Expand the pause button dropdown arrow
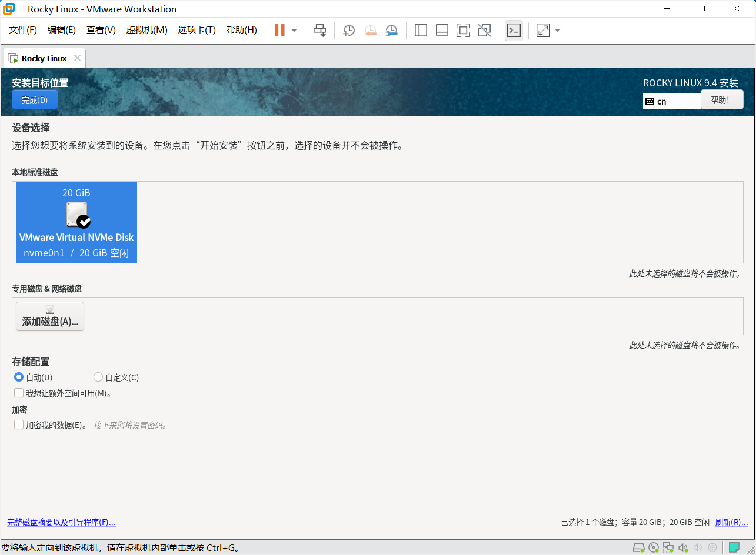Image resolution: width=756 pixels, height=555 pixels. 294,31
